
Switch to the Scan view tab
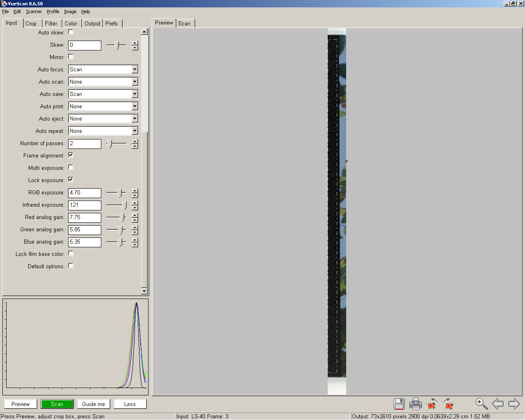[184, 24]
